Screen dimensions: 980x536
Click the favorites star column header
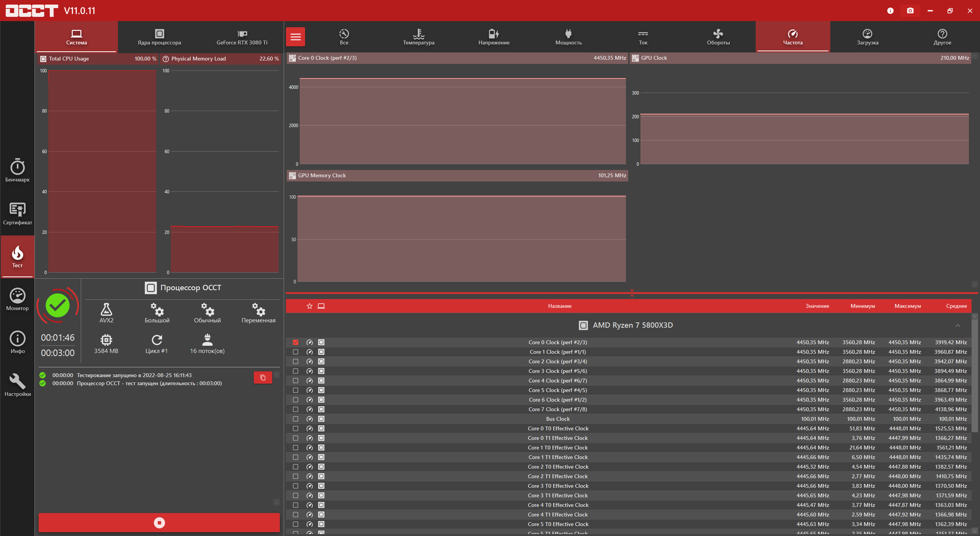click(x=309, y=306)
